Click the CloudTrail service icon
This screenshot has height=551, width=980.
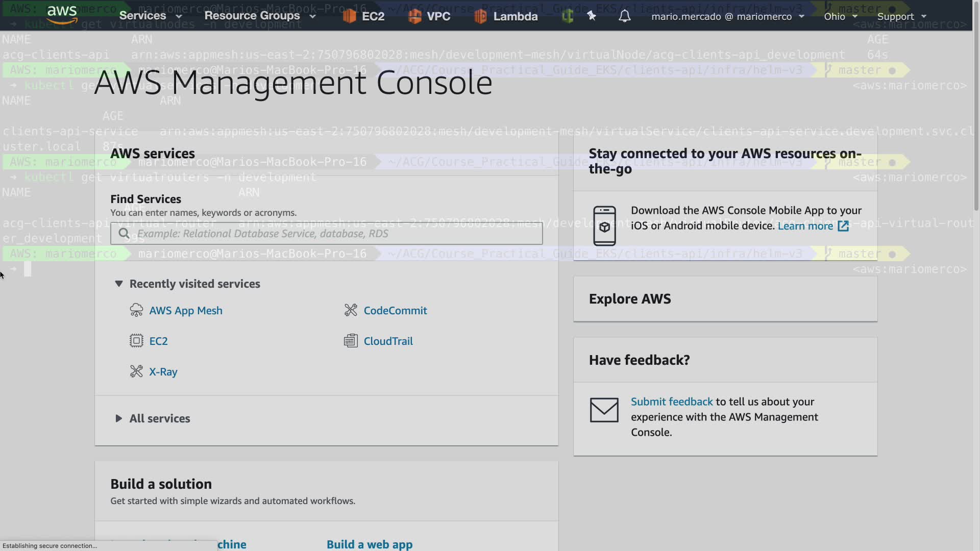[351, 341]
